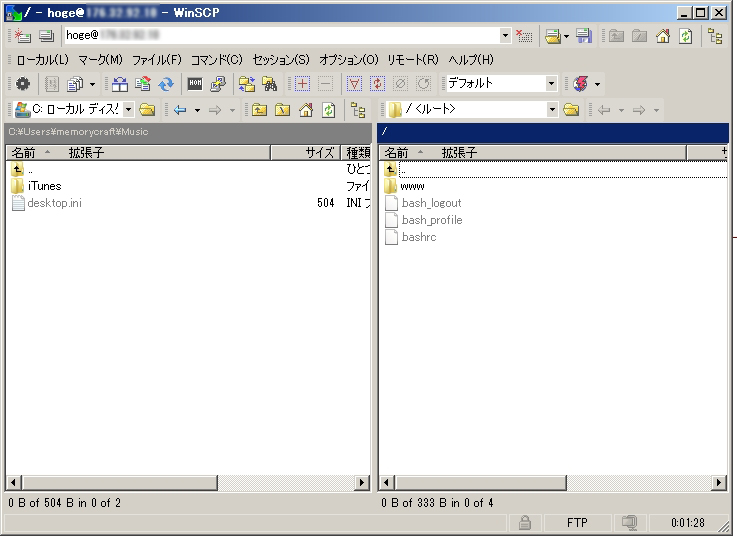The height and width of the screenshot is (538, 737).
Task: Click the padlock status bar icon
Action: click(x=525, y=522)
